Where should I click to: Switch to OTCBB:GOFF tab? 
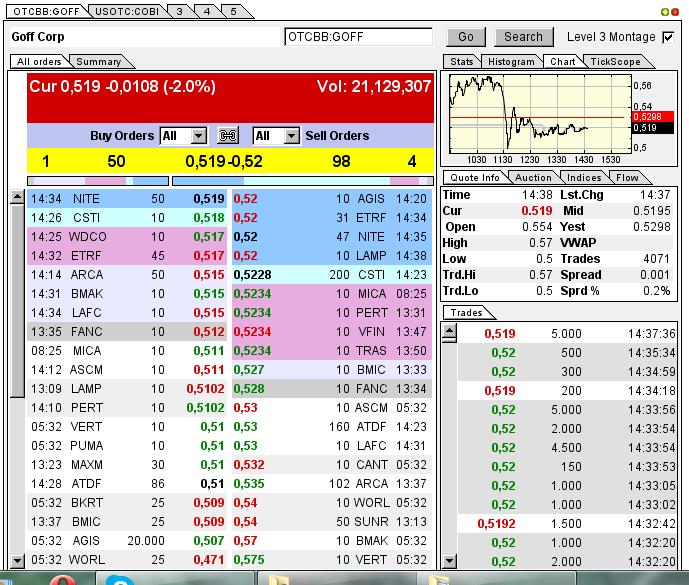[x=46, y=11]
